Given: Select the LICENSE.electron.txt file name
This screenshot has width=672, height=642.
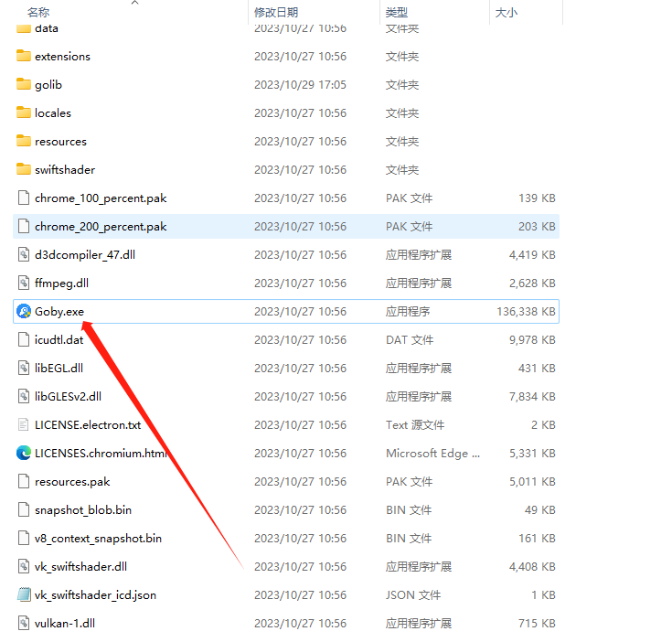Looking at the screenshot, I should click(x=88, y=424).
